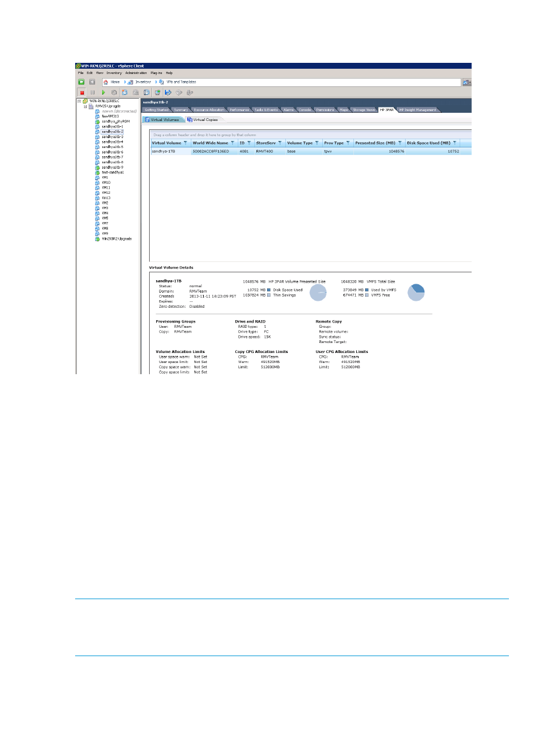Open the ID column filter

tap(249, 143)
